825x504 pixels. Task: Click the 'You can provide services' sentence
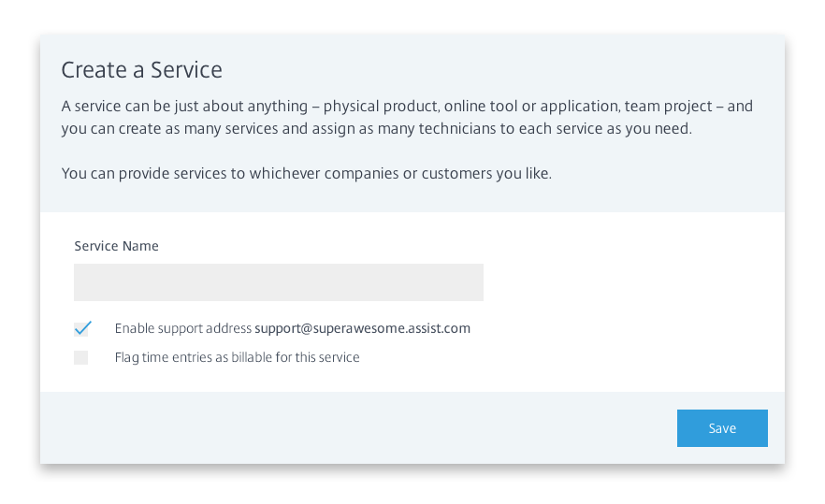306,173
